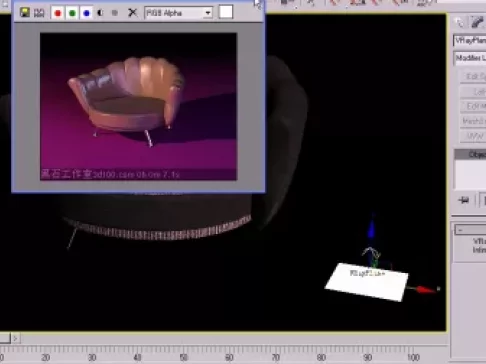Click the red X-axis gizmo arrow
This screenshot has height=364, width=486.
click(x=424, y=289)
